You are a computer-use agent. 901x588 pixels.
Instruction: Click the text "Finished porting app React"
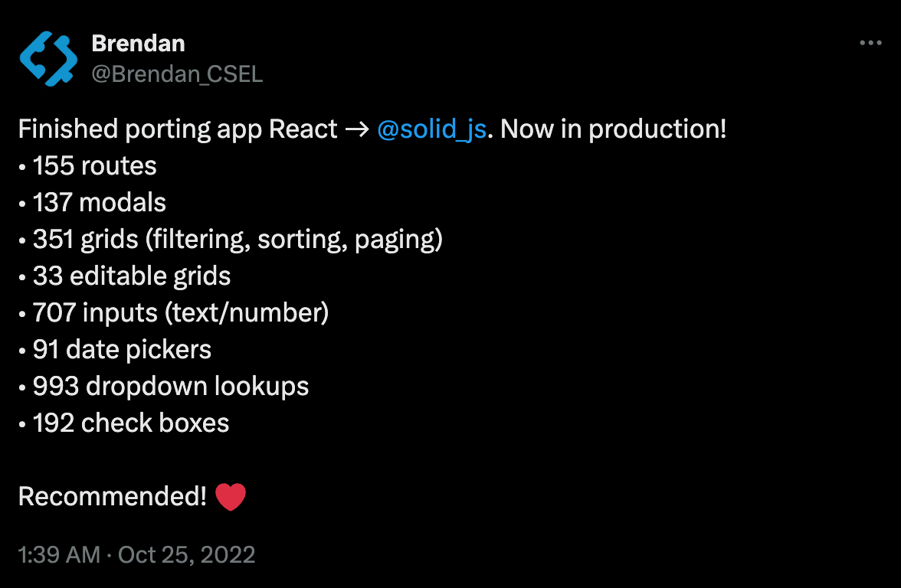[178, 129]
